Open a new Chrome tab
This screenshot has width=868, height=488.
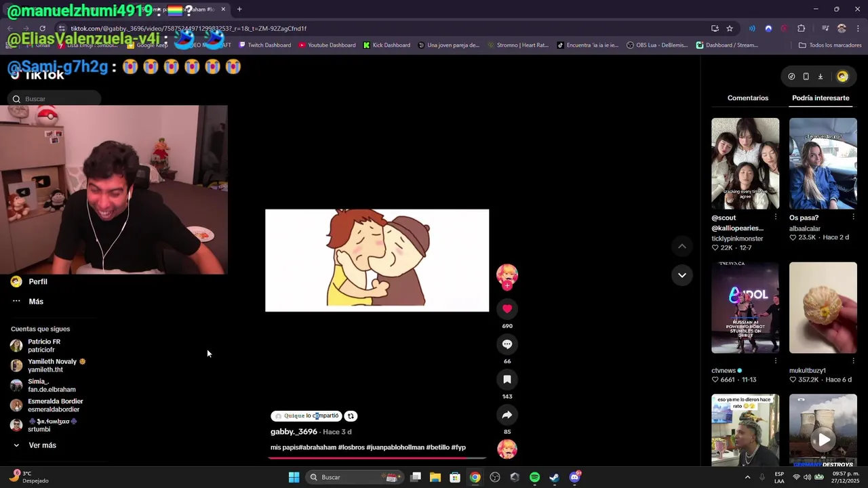239,9
